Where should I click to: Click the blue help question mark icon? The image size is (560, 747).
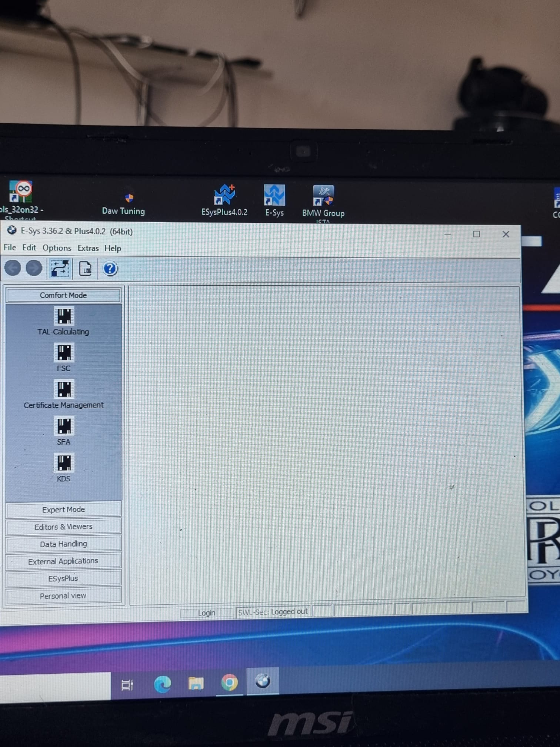110,269
